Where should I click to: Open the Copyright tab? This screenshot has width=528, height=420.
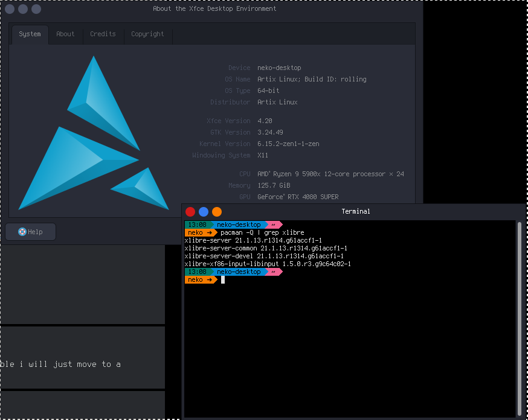(147, 34)
